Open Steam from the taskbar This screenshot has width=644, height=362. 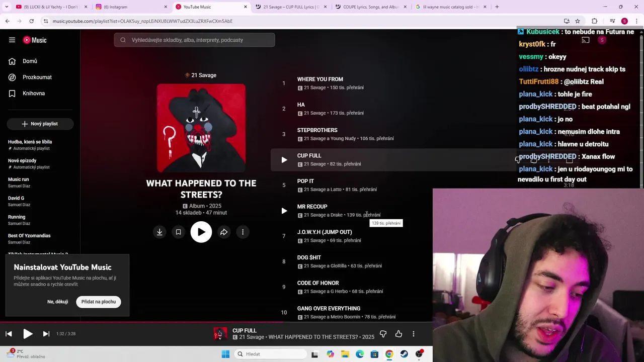point(404,354)
